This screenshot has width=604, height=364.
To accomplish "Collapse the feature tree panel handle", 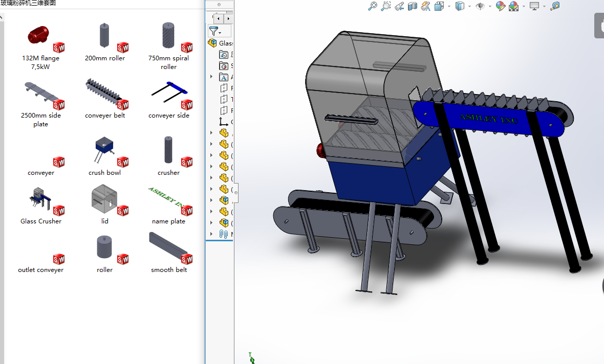I will [236, 192].
